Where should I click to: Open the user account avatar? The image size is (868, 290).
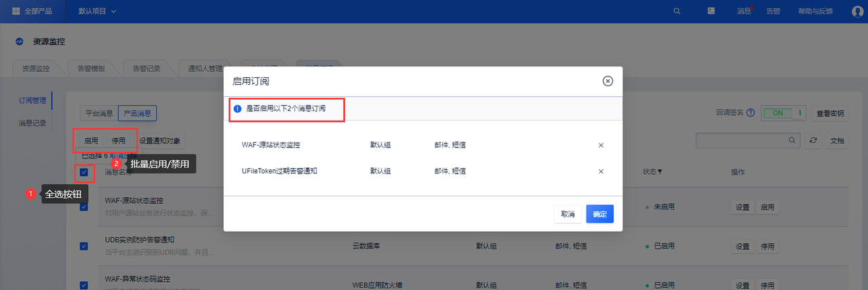tap(856, 11)
